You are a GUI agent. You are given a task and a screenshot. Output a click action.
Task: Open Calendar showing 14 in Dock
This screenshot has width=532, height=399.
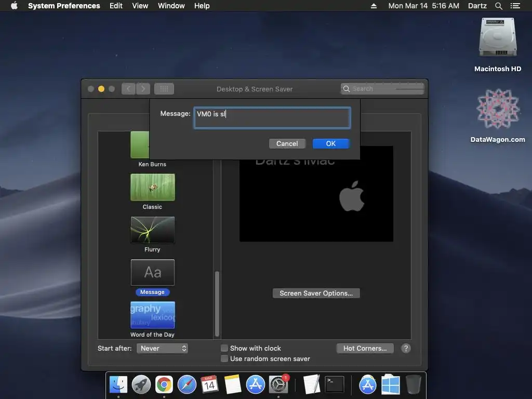tap(209, 385)
